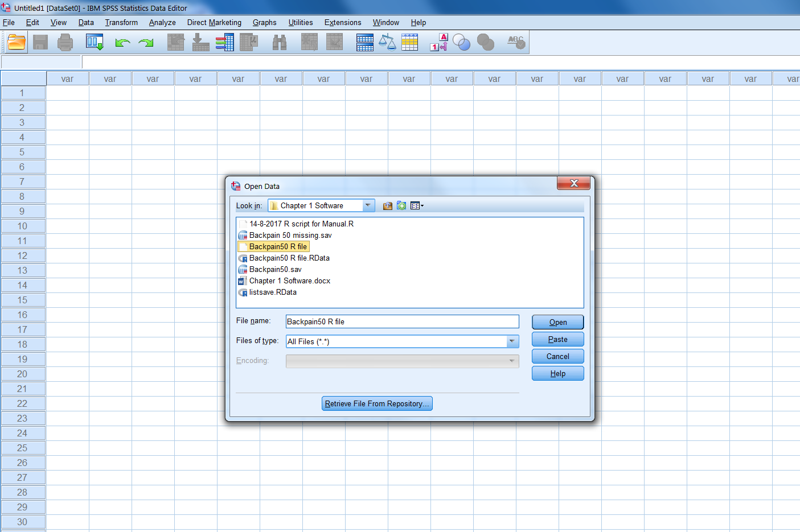Click the Select Cases grid icon

coord(409,43)
